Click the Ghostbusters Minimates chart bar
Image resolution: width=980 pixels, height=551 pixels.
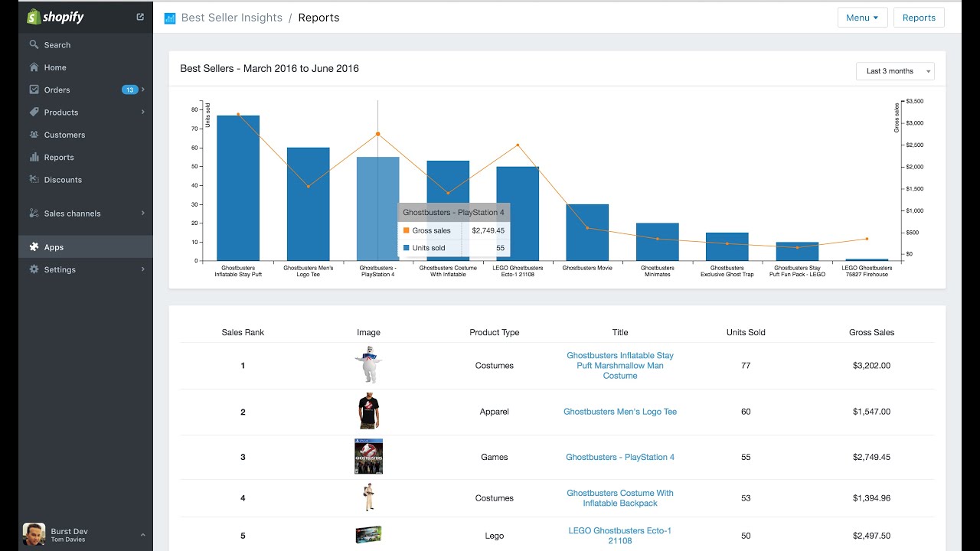[x=657, y=242]
